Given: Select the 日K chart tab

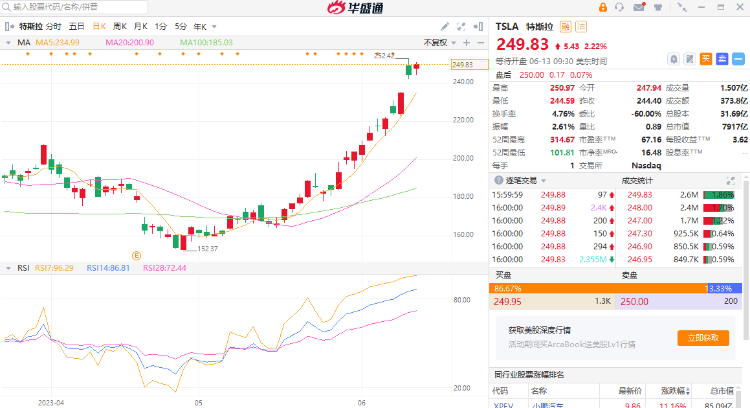Looking at the screenshot, I should coord(99,26).
